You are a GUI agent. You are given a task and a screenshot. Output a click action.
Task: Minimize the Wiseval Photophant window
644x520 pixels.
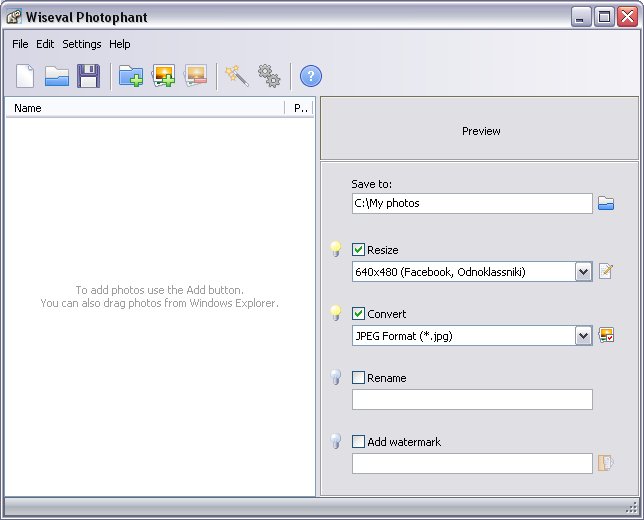[580, 17]
